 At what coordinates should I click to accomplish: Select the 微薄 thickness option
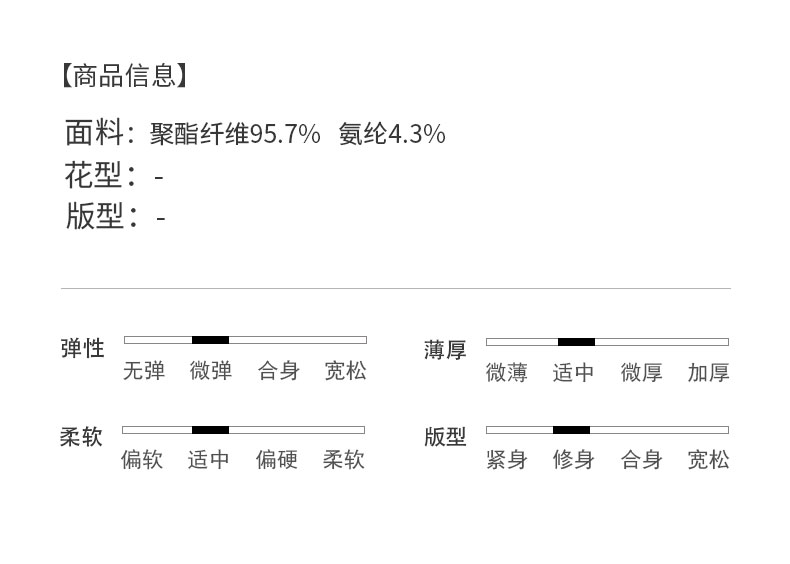point(506,373)
